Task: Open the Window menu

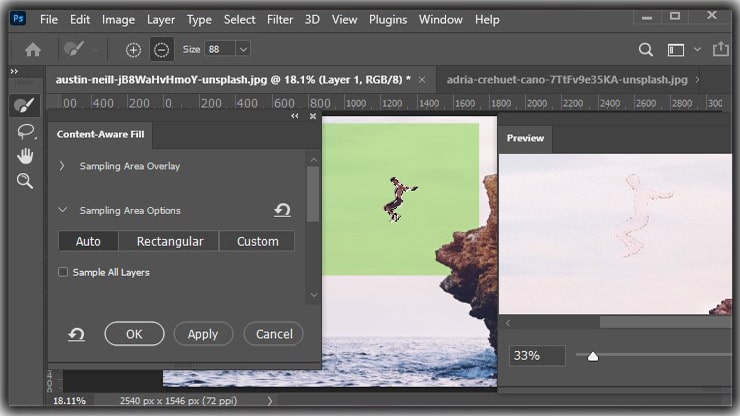Action: point(440,20)
